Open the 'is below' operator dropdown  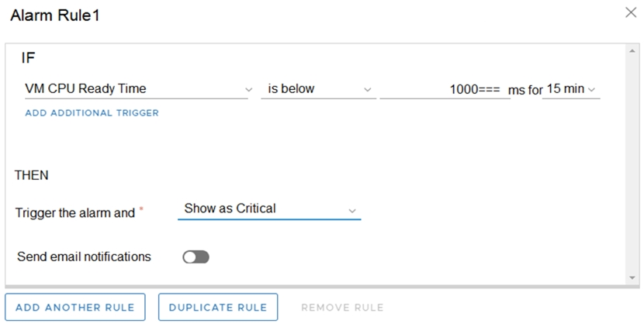tap(319, 89)
